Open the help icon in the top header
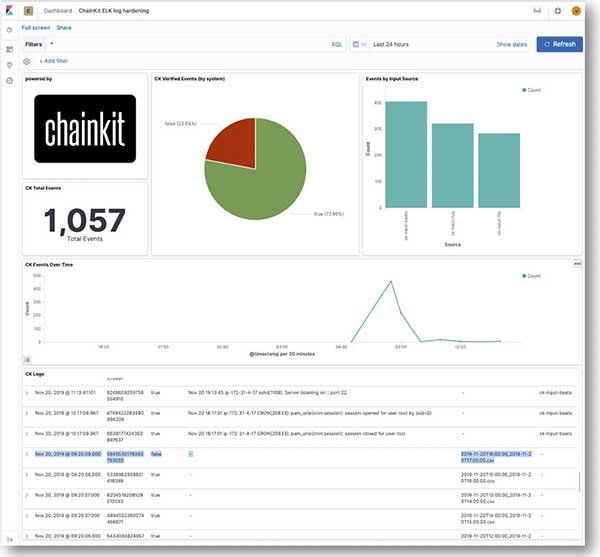 tap(557, 11)
